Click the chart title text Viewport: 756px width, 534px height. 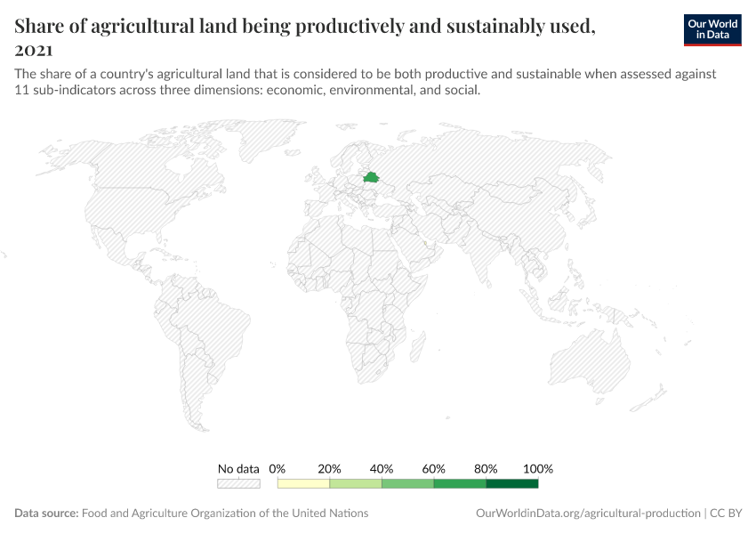[305, 36]
